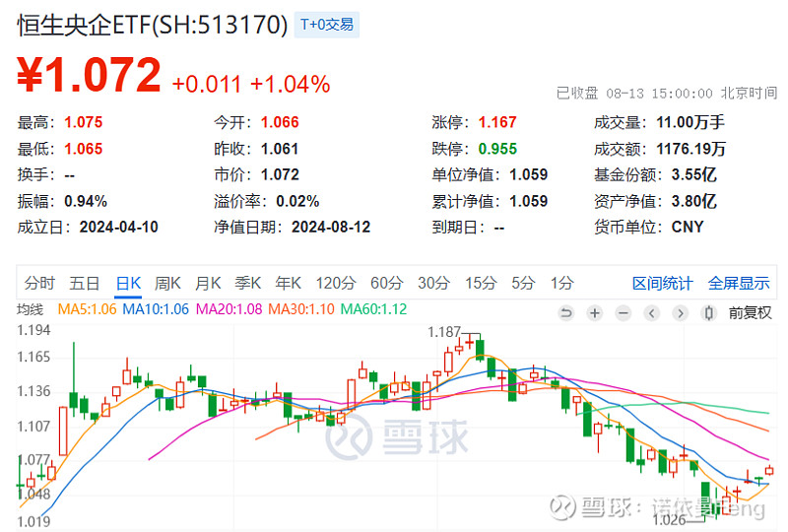
Task: Switch to the 五日 tab
Action: pyautogui.click(x=84, y=283)
